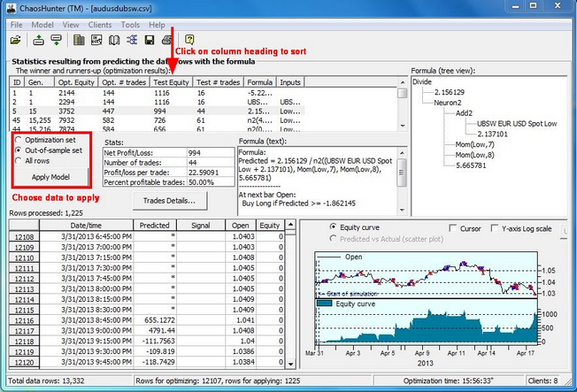
Task: Sort by the ID column heading
Action: point(17,82)
